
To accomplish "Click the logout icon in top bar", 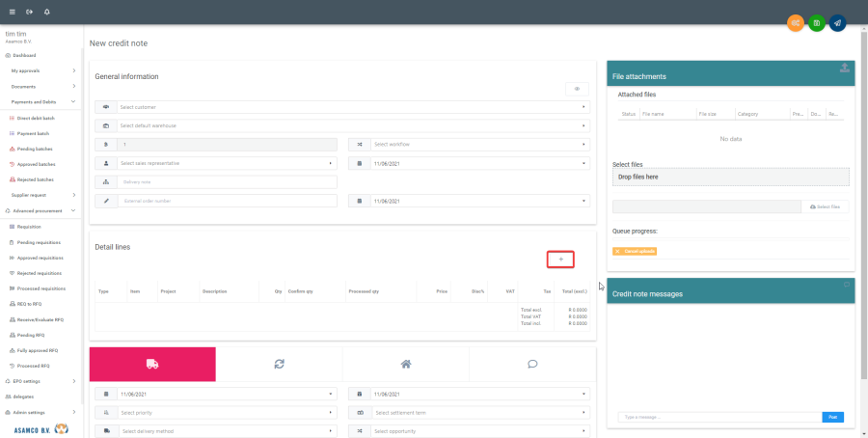I will click(29, 12).
